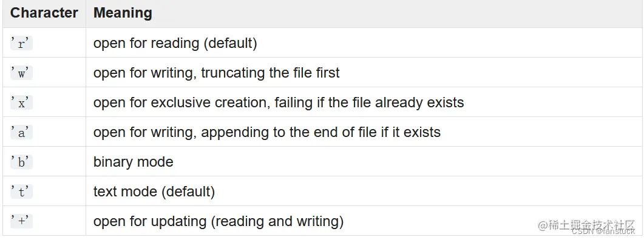Select the 'a' append mode code
This screenshot has height=240, width=644.
click(x=21, y=132)
